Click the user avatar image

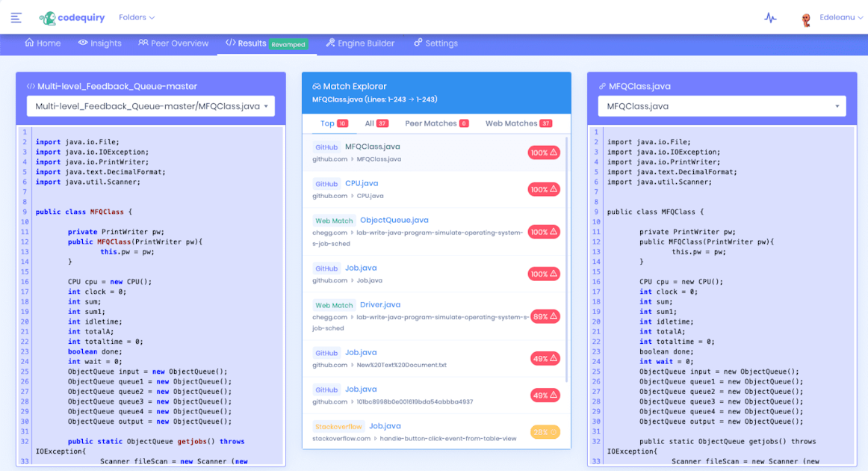pos(806,17)
